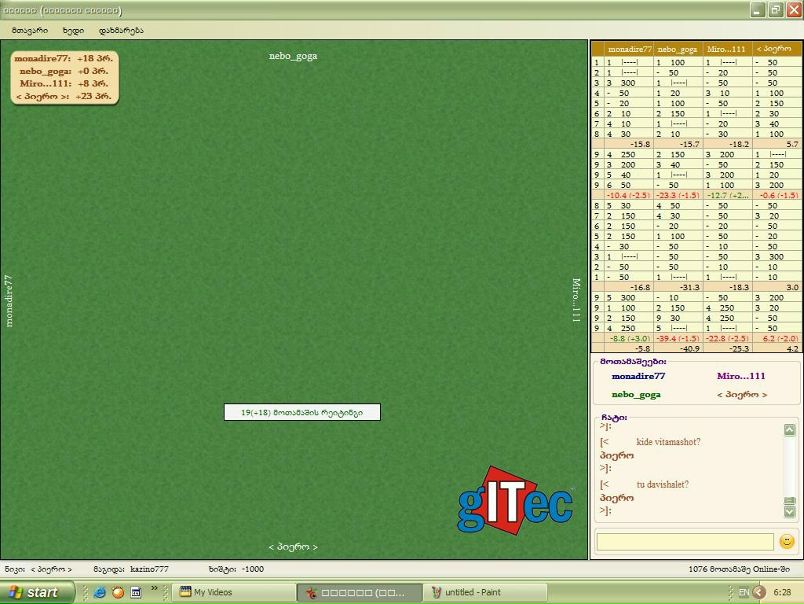Screen dimensions: 804x604
Task: Click the 19(+18) player rating tooltip box
Action: tap(301, 412)
